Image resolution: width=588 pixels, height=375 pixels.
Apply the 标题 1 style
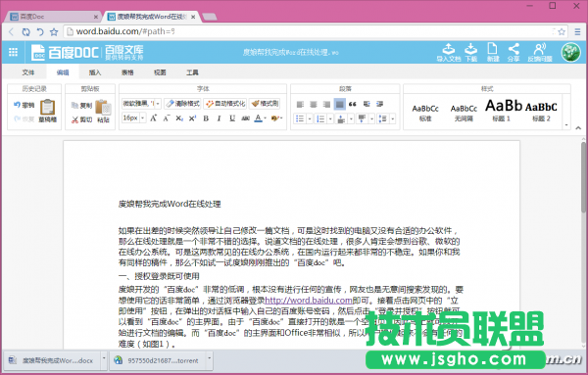[503, 112]
